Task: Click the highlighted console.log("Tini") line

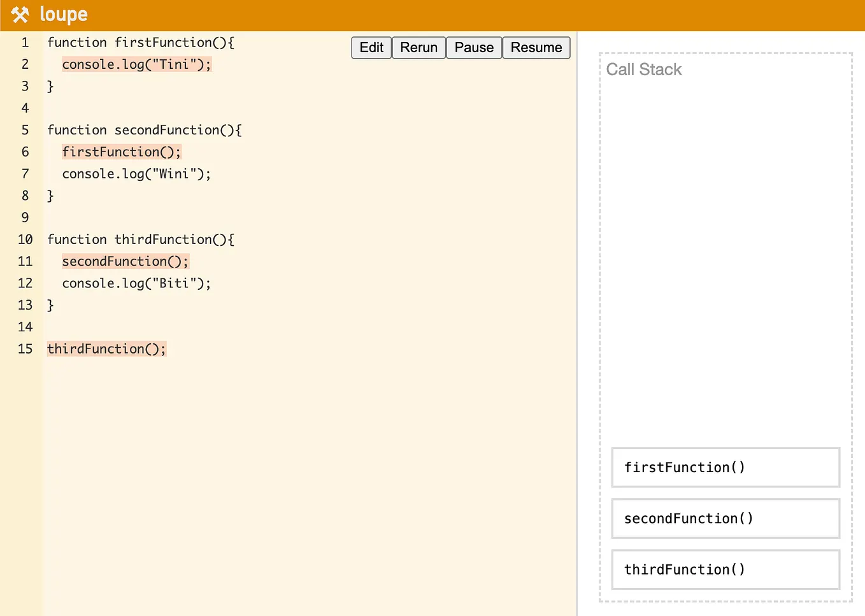Action: click(136, 64)
